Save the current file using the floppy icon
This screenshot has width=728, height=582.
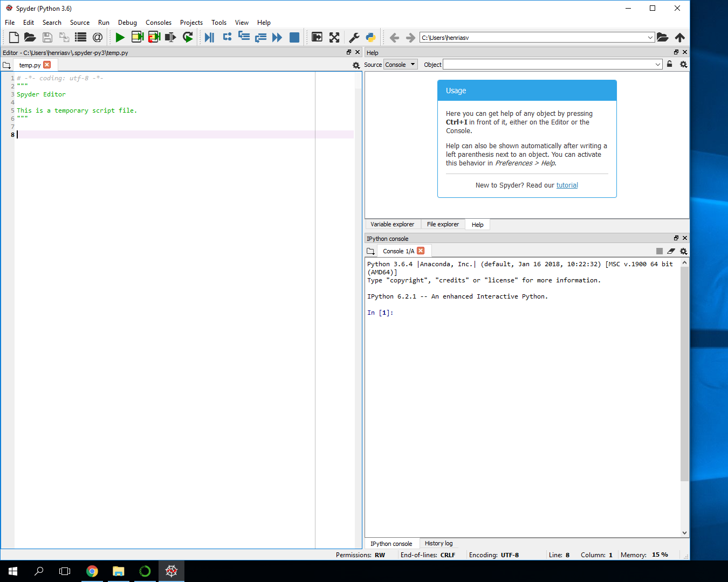47,37
